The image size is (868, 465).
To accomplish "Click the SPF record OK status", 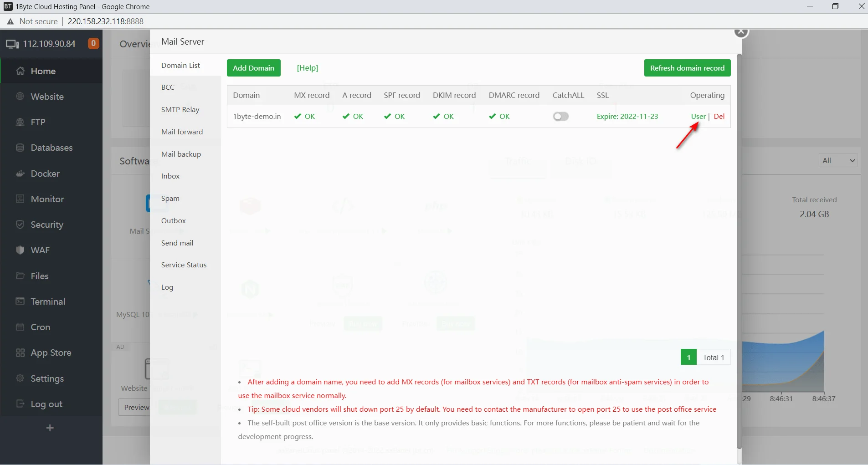I will [394, 117].
